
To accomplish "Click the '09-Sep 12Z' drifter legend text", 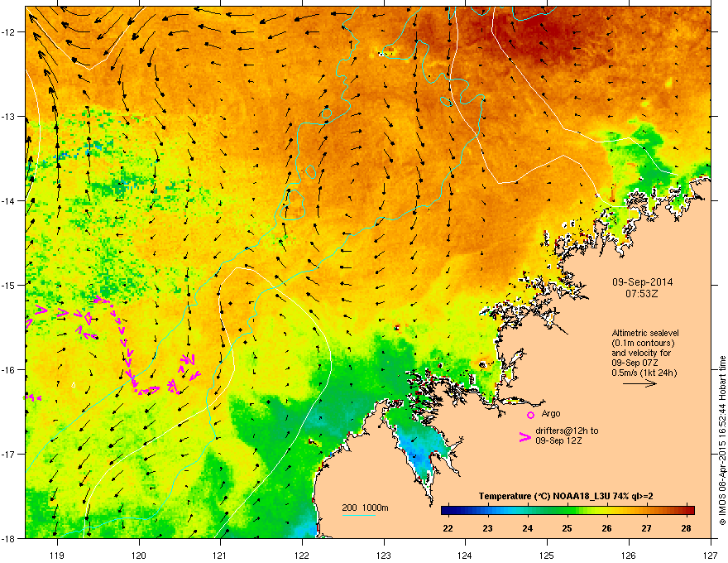I will click(558, 440).
